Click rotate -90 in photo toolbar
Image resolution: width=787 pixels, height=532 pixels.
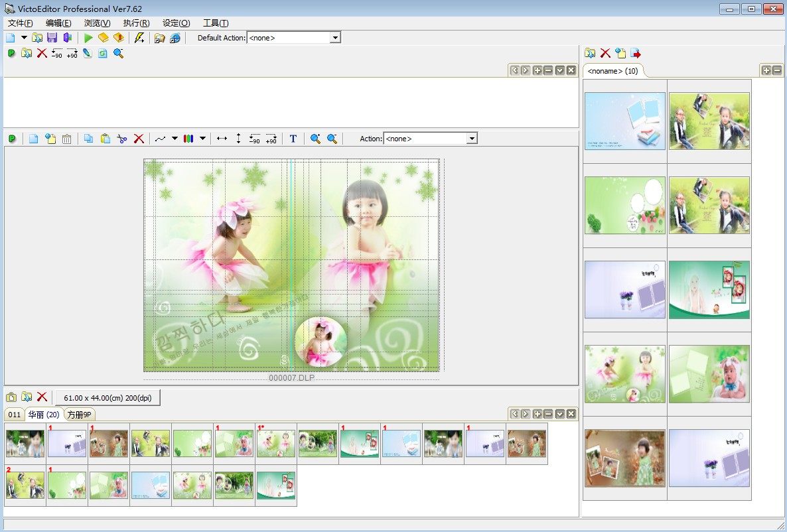56,53
